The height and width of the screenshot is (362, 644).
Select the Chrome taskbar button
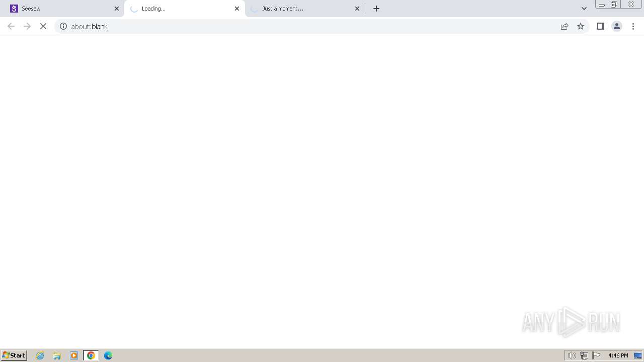click(x=91, y=355)
